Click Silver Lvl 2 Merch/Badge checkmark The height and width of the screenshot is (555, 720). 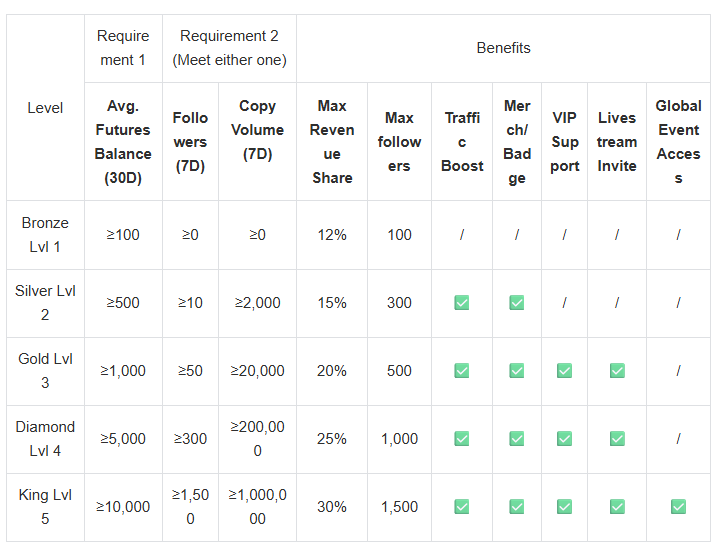coord(516,303)
